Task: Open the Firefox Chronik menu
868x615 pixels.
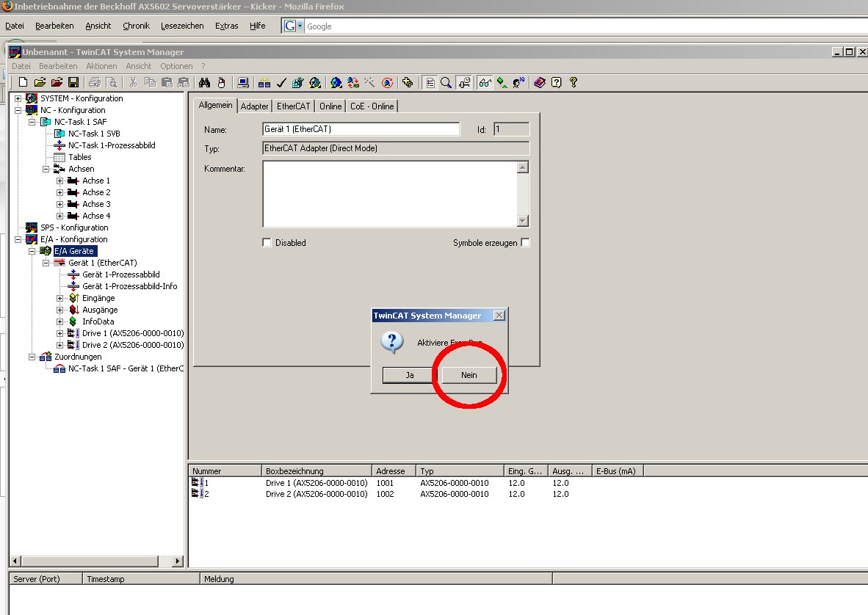Action: 136,26
